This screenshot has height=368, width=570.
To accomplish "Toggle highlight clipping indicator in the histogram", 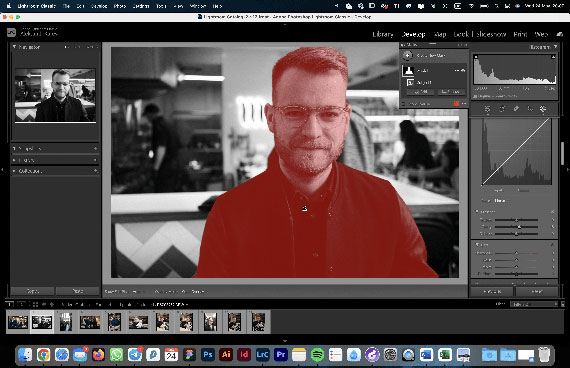I will (553, 57).
